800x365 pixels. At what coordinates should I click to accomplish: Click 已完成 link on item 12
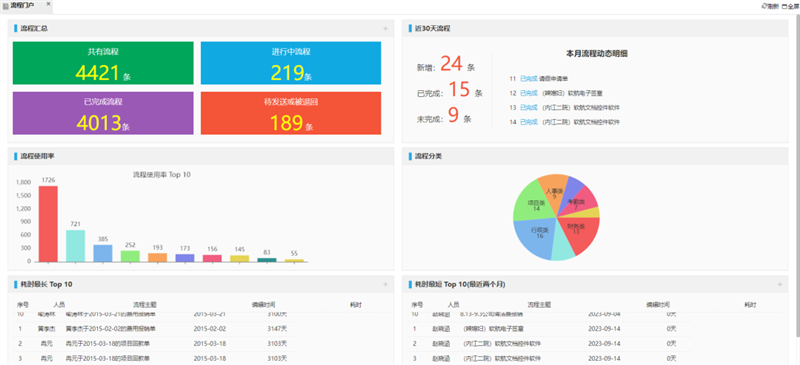pyautogui.click(x=529, y=93)
